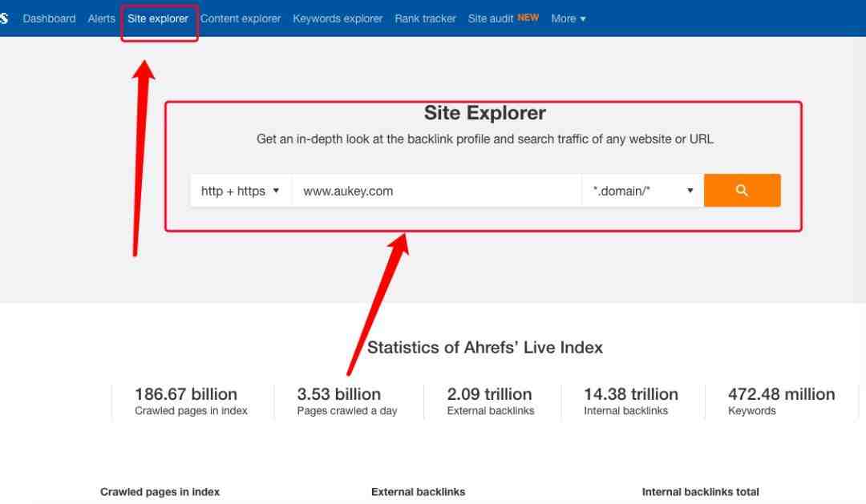The width and height of the screenshot is (866, 504).
Task: Open the Site audit tool
Action: pos(491,18)
